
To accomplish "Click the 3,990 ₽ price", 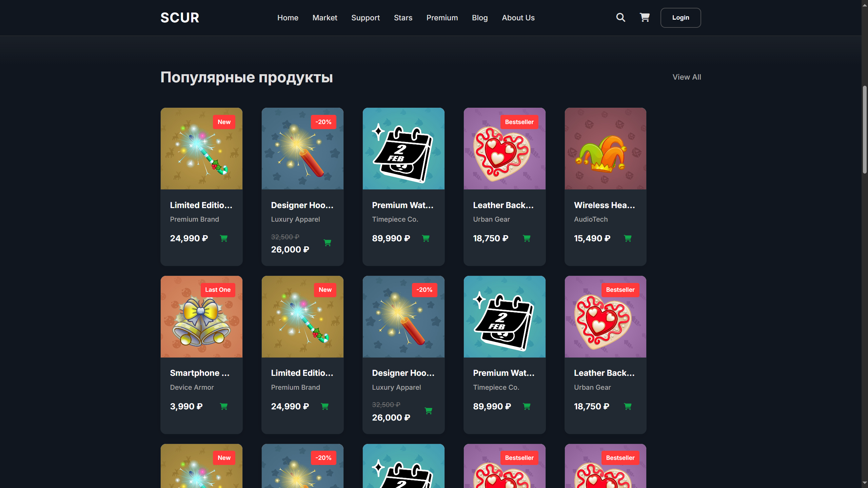I will pyautogui.click(x=186, y=406).
